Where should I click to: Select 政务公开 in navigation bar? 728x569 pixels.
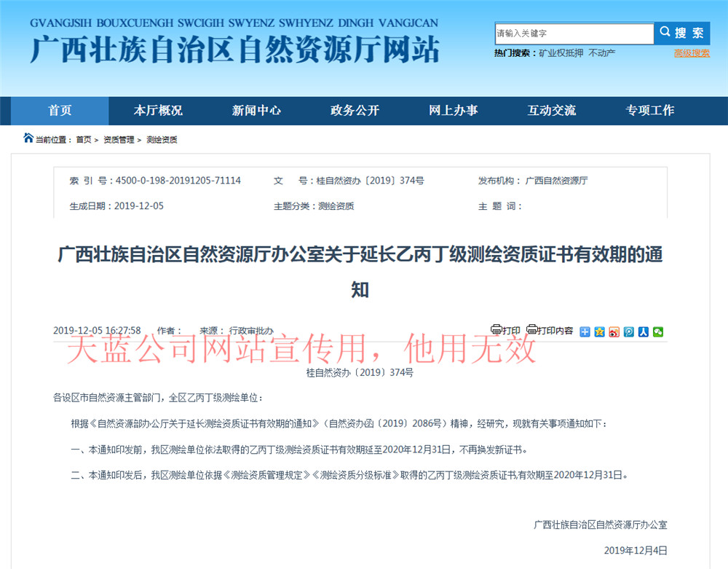[355, 111]
